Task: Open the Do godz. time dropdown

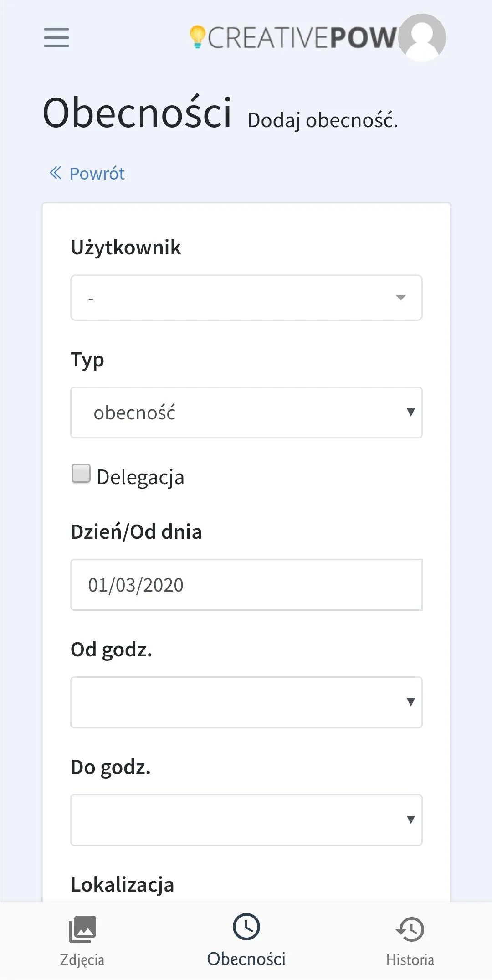Action: (x=246, y=820)
